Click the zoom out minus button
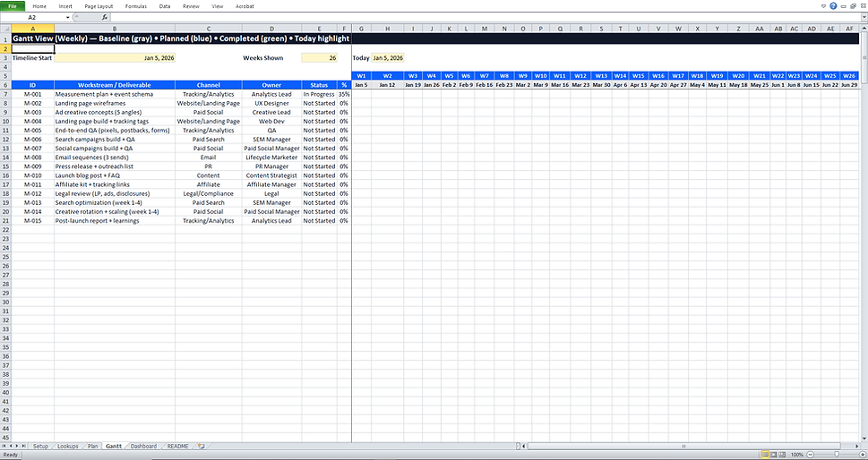This screenshot has width=868, height=460. (810, 454)
